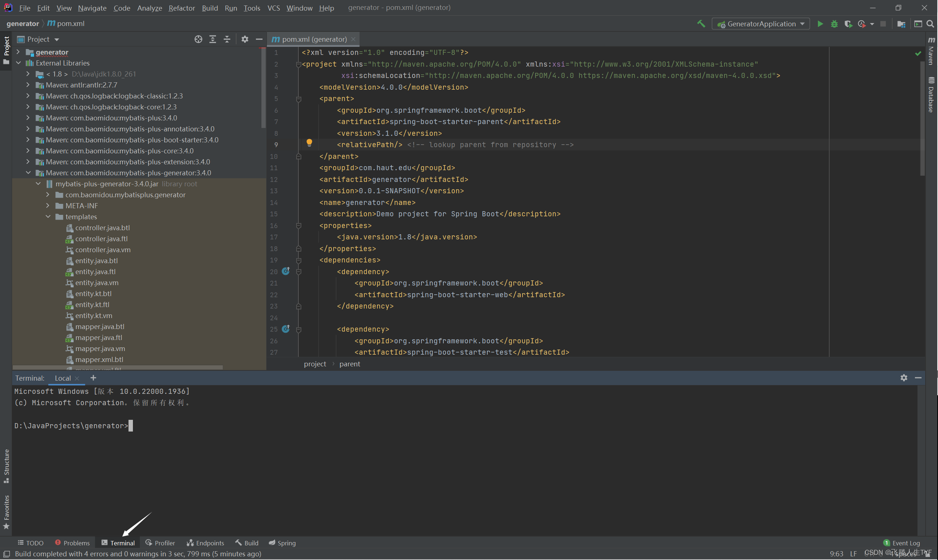Image resolution: width=938 pixels, height=560 pixels.
Task: Run GeneratorApplication with the green Run icon
Action: pos(820,23)
